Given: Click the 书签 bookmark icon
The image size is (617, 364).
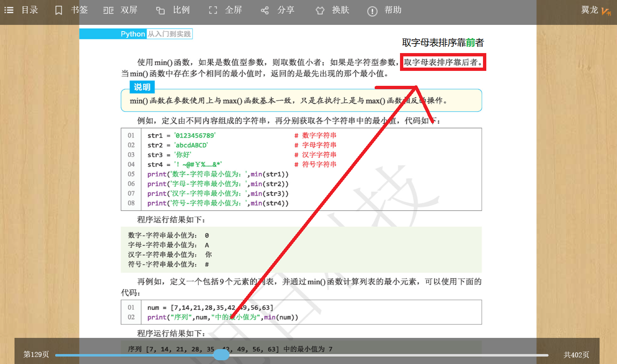Looking at the screenshot, I should (59, 10).
